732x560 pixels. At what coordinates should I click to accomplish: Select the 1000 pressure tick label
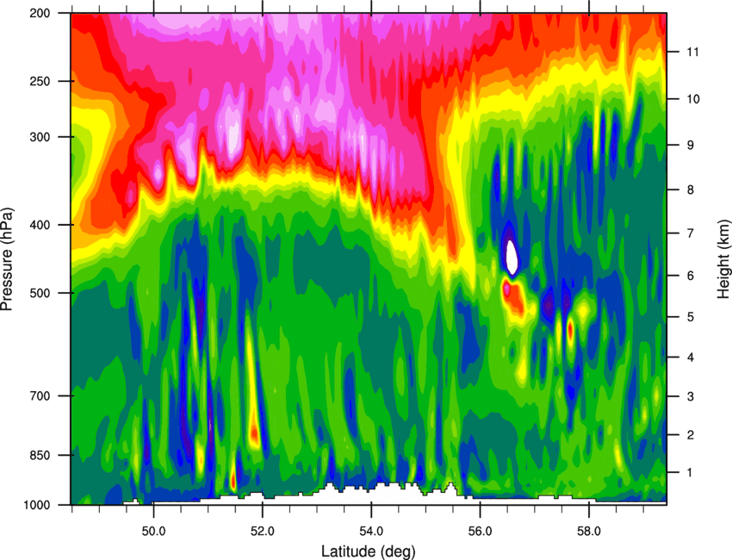coord(37,505)
